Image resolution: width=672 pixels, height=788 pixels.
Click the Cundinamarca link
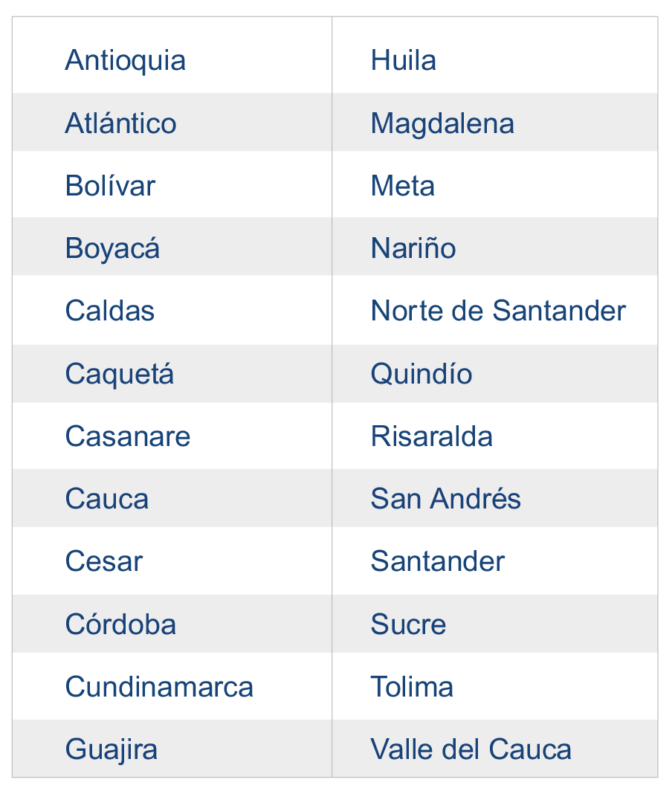coord(159,686)
